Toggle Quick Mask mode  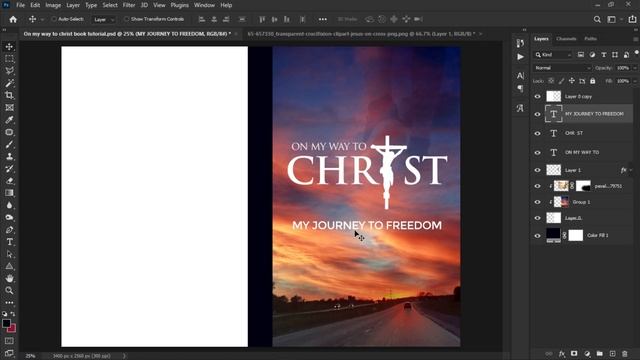point(9,341)
